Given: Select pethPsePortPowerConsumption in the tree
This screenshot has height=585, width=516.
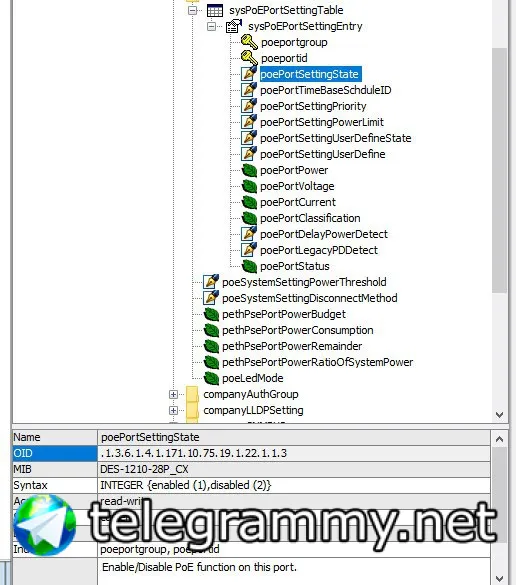Looking at the screenshot, I should coord(297,330).
